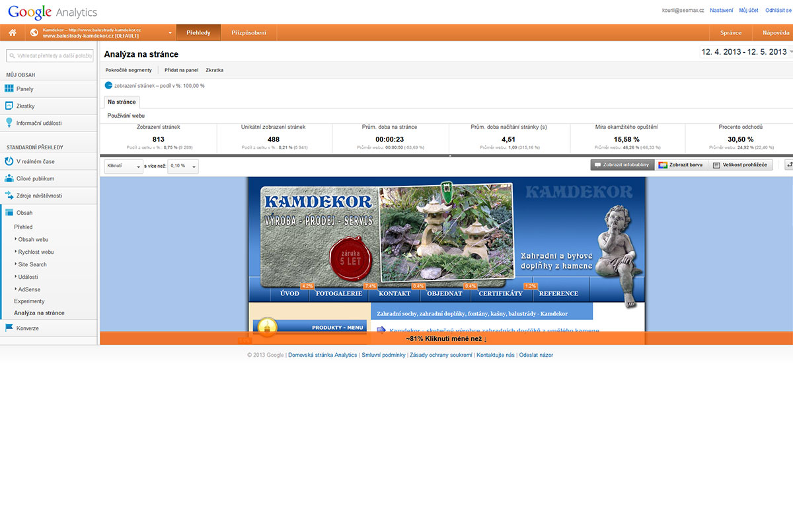
Task: Go to the home icon in the orange bar
Action: tap(12, 32)
